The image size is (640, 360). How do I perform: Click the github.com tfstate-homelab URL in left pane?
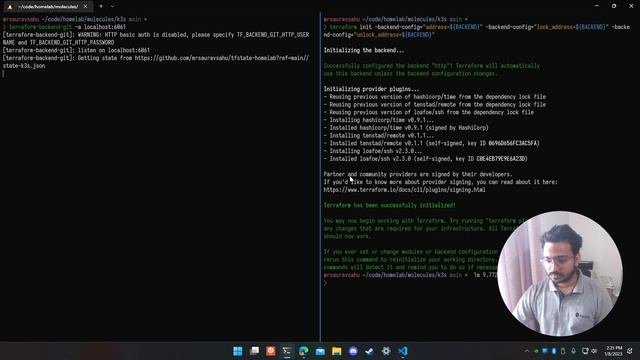[x=222, y=58]
